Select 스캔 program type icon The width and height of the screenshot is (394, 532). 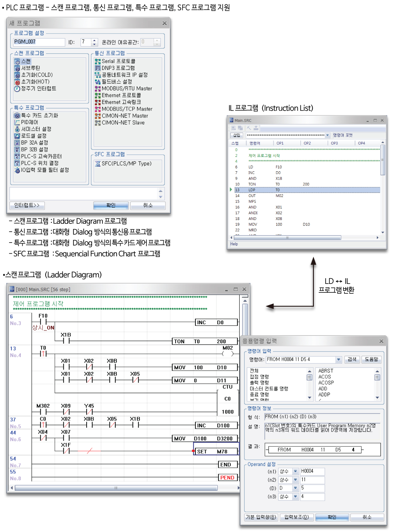(17, 61)
